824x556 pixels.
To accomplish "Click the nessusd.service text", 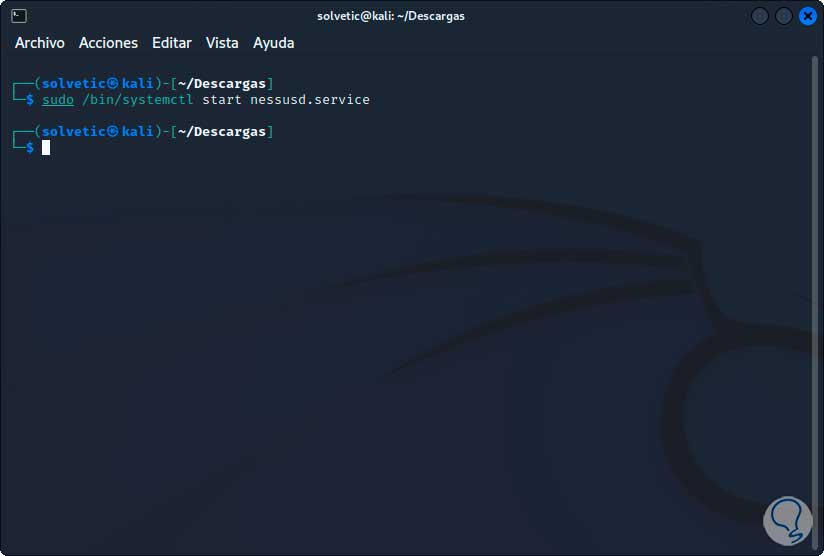I will point(310,100).
